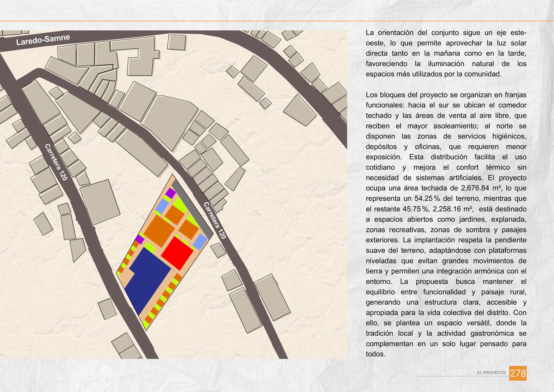The image size is (554, 392).
Task: Click the final word "todos." of the paragraph
Action: 376,354
